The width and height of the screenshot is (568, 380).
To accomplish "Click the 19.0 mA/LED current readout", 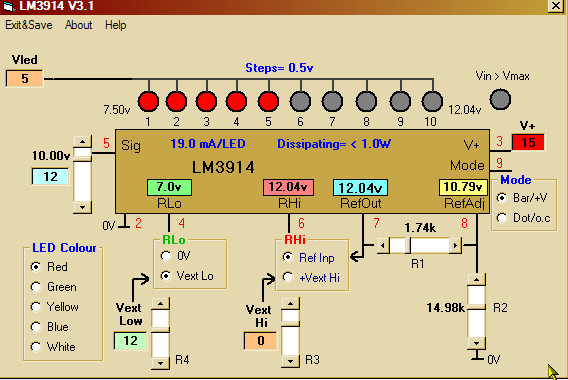I will pyautogui.click(x=208, y=144).
